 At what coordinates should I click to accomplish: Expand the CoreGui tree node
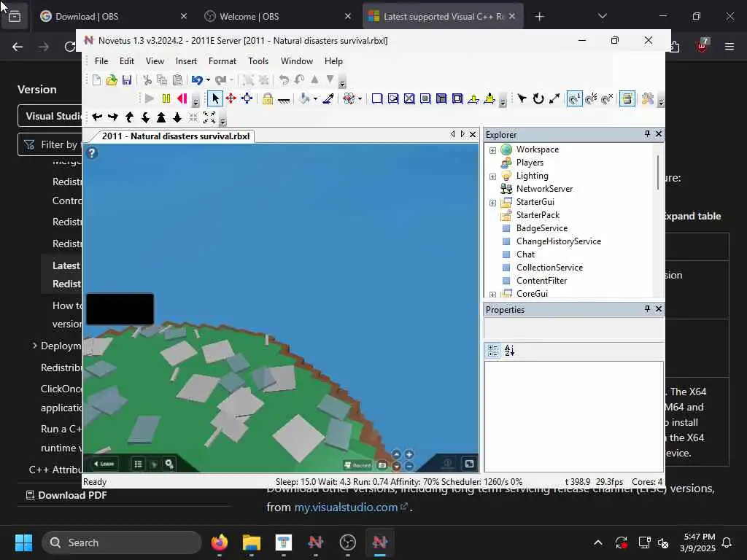pyautogui.click(x=492, y=295)
